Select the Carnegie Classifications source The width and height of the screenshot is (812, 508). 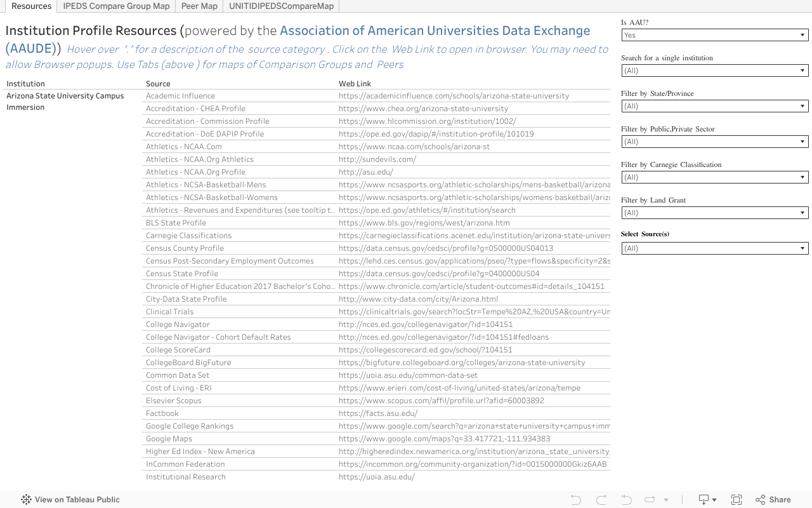188,236
